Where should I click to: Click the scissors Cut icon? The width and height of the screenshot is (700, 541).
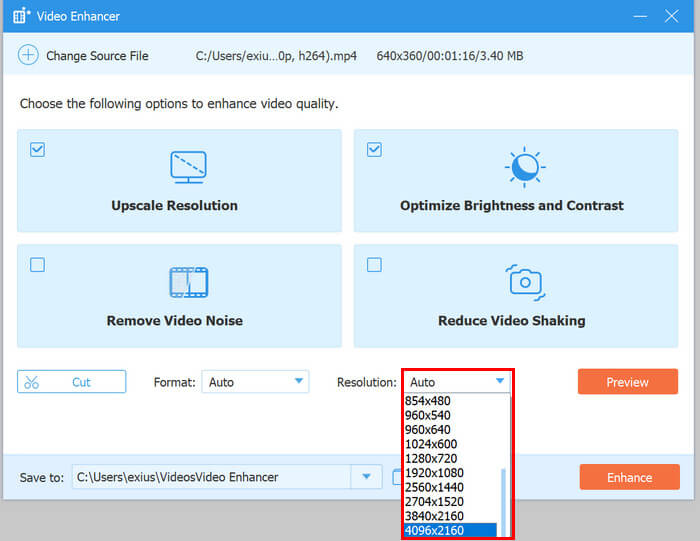pos(32,382)
